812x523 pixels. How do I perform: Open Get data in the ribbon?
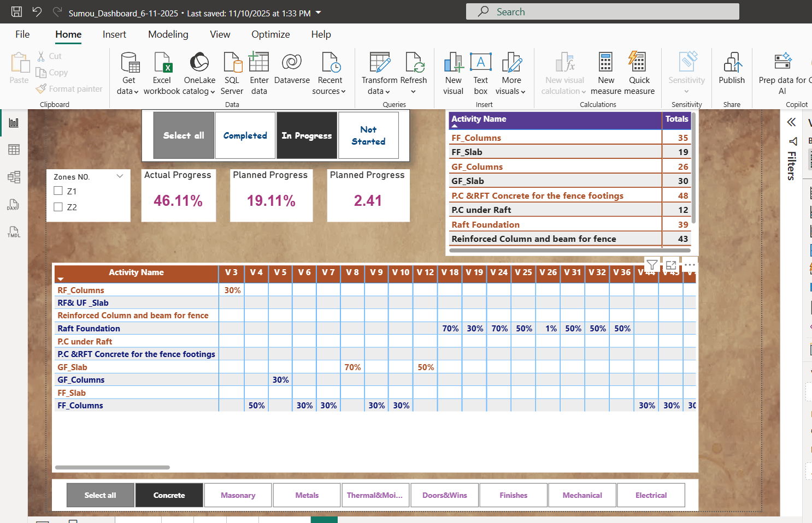tap(128, 74)
